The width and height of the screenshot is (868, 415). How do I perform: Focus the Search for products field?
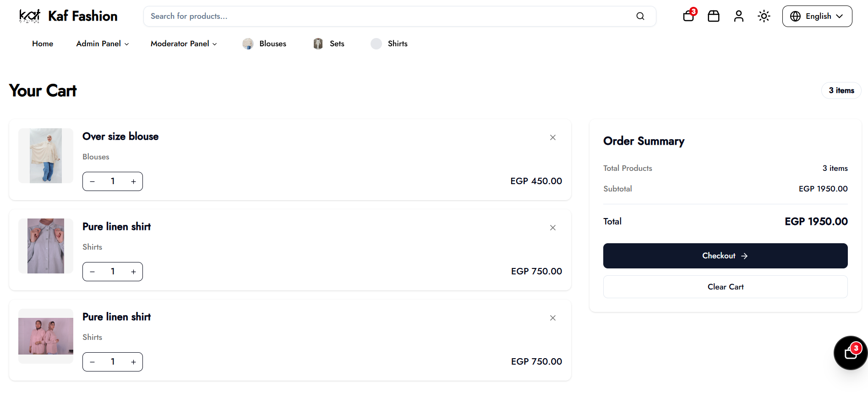(x=389, y=16)
